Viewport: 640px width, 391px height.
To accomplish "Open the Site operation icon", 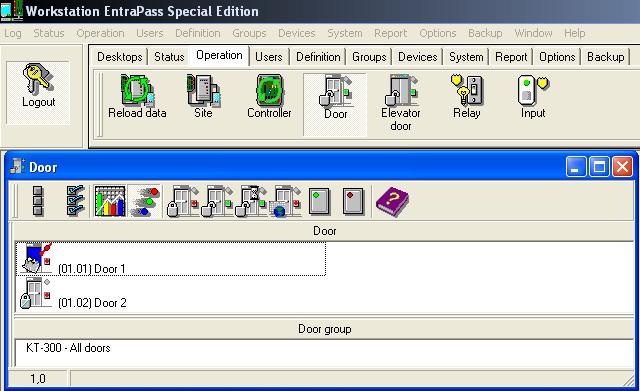I will tap(203, 97).
